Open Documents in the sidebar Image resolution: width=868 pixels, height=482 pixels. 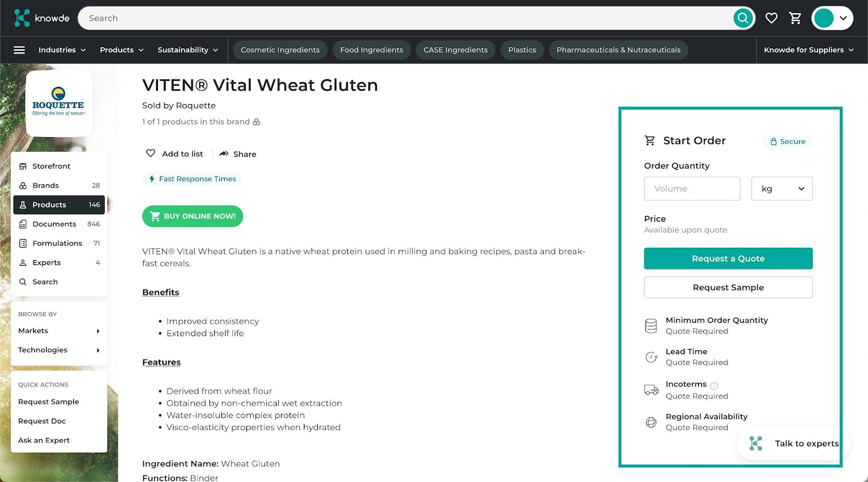(x=59, y=224)
